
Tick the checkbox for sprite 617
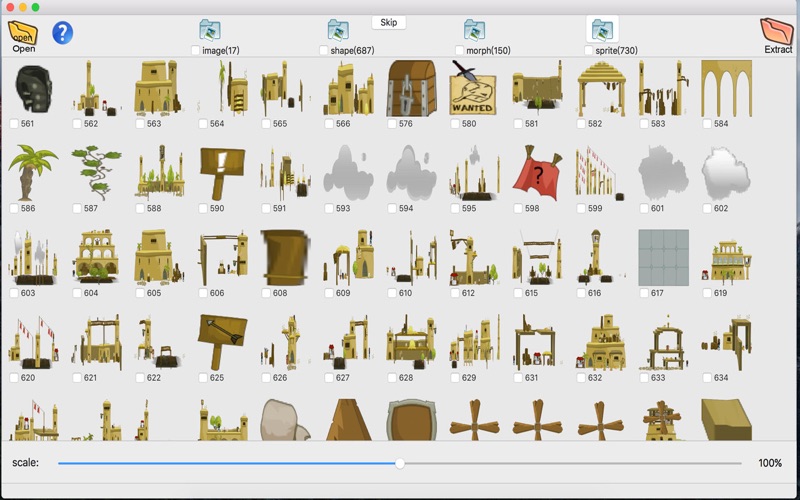click(x=644, y=293)
